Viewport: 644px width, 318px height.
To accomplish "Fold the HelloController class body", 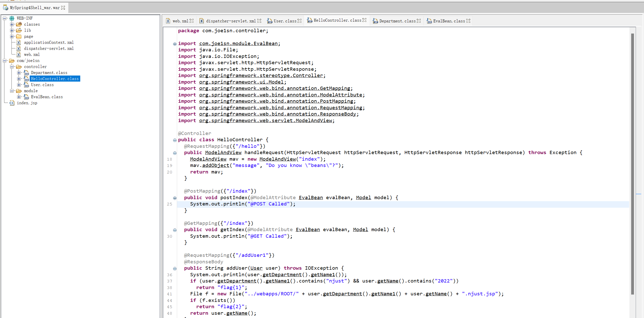I will click(175, 140).
